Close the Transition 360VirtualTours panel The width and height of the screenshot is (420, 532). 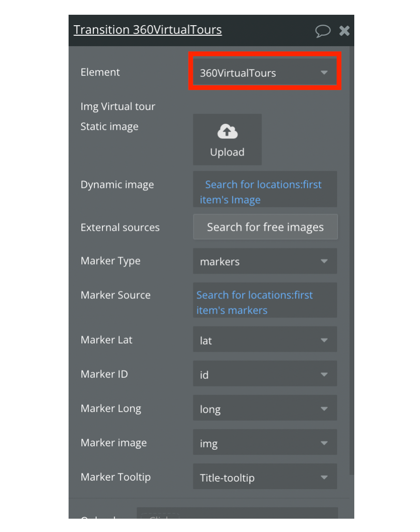pyautogui.click(x=344, y=31)
